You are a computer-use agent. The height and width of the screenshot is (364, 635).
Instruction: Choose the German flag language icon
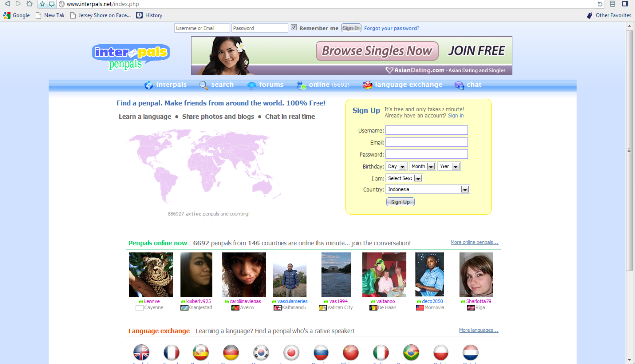(x=231, y=353)
